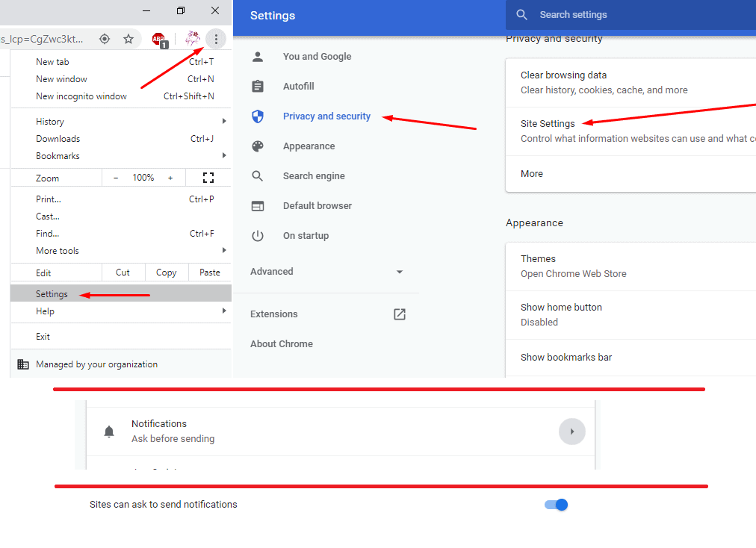Viewport: 756px width, 548px height.
Task: Toggle Sites can ask to send notifications
Action: pos(557,505)
